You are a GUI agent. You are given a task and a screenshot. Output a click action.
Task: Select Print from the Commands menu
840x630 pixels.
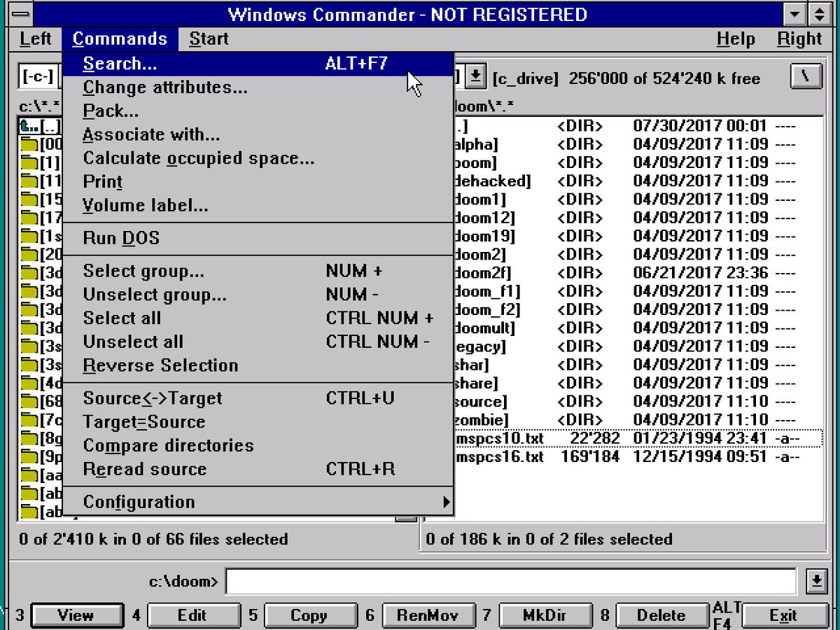point(258,182)
